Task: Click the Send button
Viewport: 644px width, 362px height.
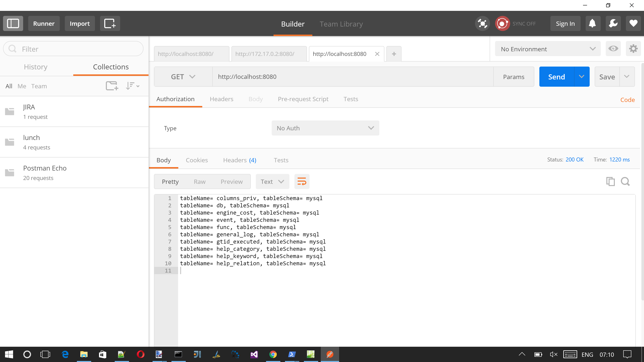Action: [x=556, y=77]
